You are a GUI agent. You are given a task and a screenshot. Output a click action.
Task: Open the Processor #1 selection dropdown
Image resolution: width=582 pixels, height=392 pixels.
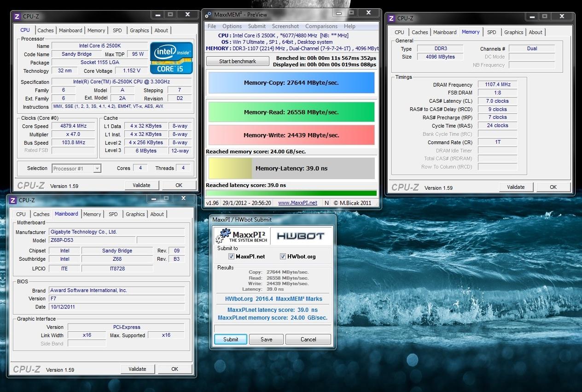[x=97, y=169]
